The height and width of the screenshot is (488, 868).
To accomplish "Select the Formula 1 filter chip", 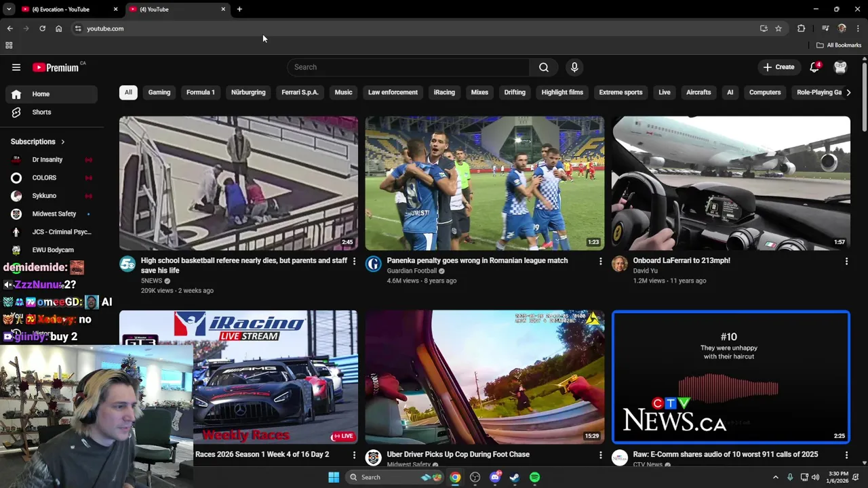I will 201,92.
